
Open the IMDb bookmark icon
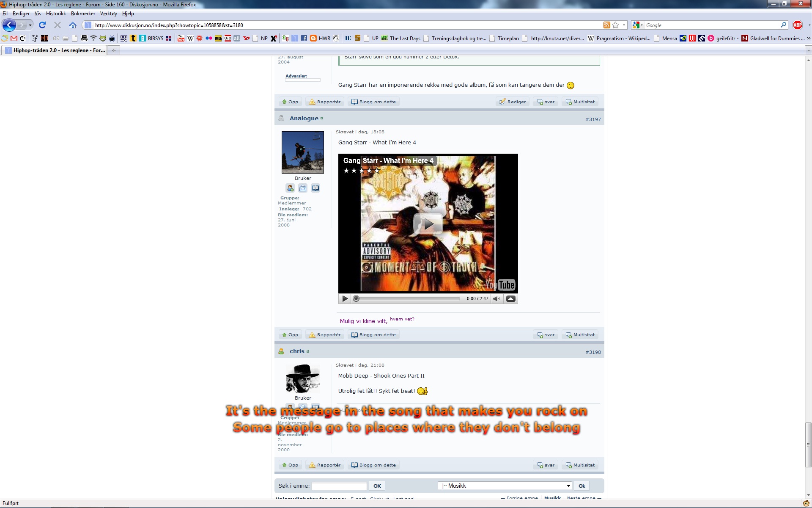coord(218,38)
